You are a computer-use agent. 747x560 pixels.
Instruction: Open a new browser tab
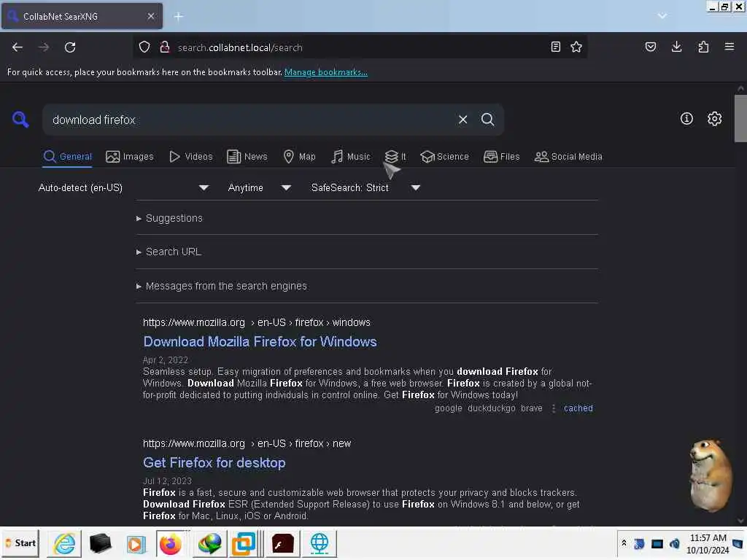[x=178, y=17]
